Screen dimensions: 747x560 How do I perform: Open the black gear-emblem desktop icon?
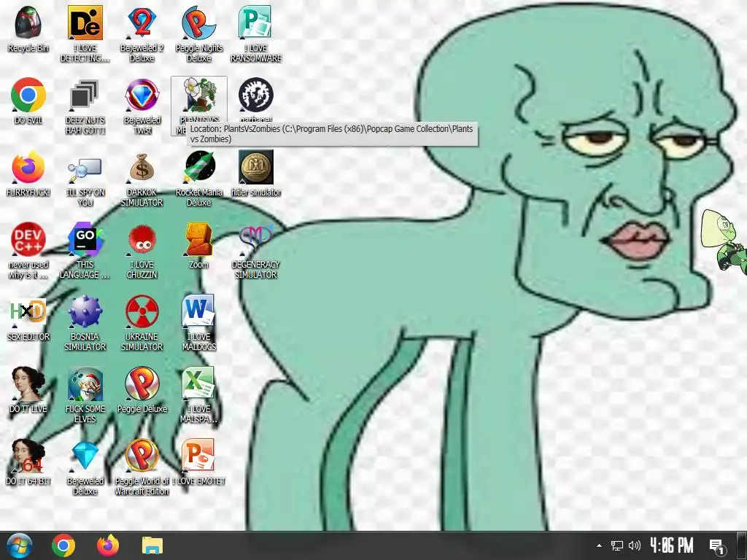pos(256,95)
